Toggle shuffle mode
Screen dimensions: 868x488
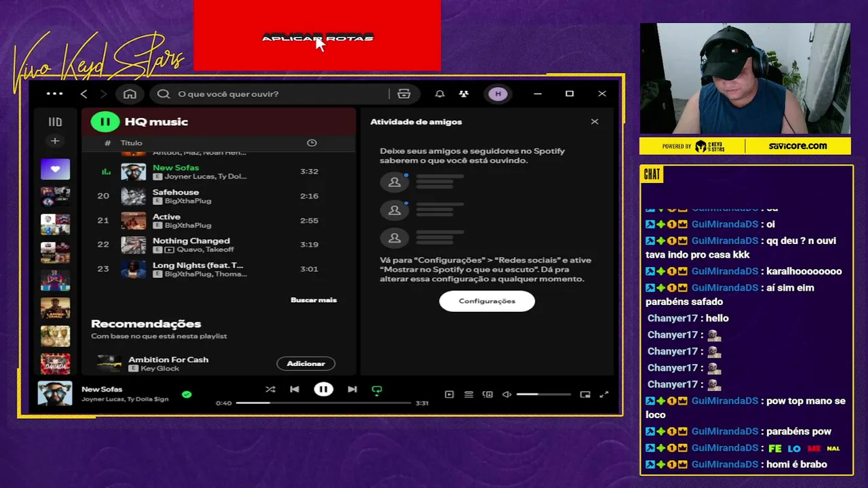point(271,389)
